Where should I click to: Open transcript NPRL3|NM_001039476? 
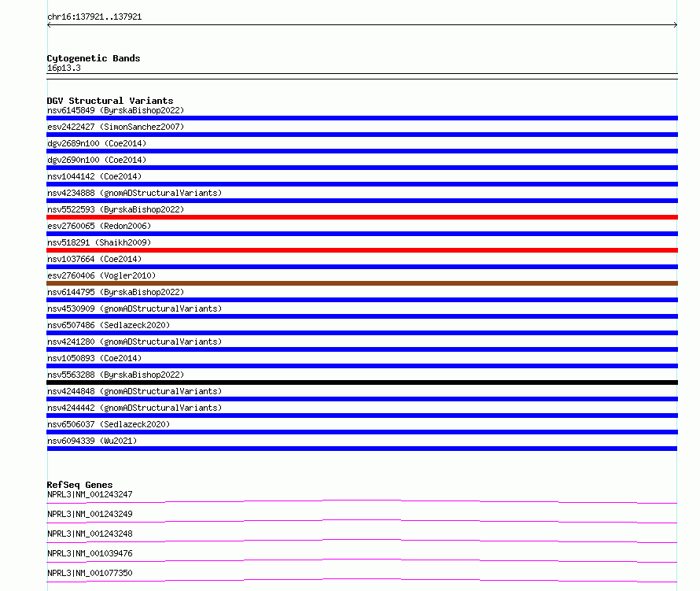pos(90,553)
